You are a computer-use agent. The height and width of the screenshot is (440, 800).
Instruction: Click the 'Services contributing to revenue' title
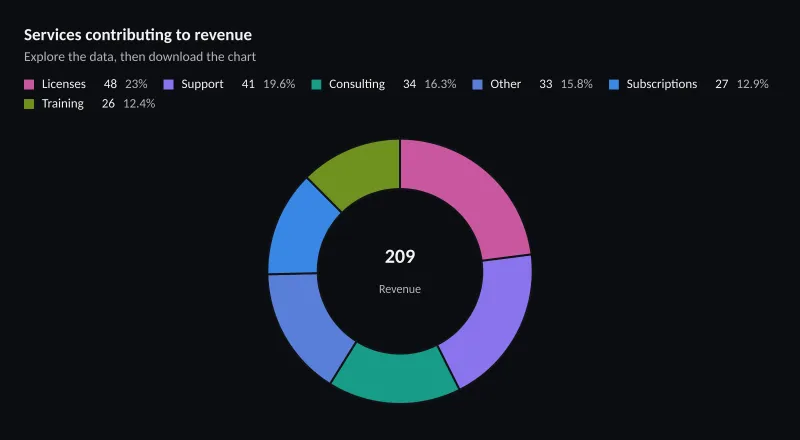(138, 35)
